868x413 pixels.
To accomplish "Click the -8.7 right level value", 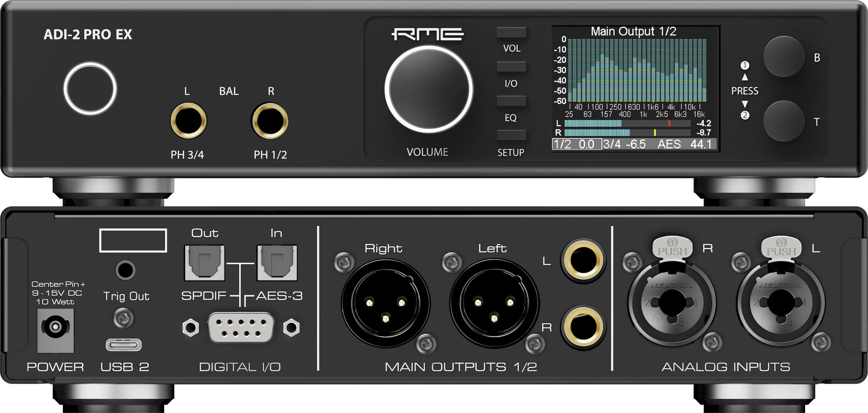I will 704,133.
